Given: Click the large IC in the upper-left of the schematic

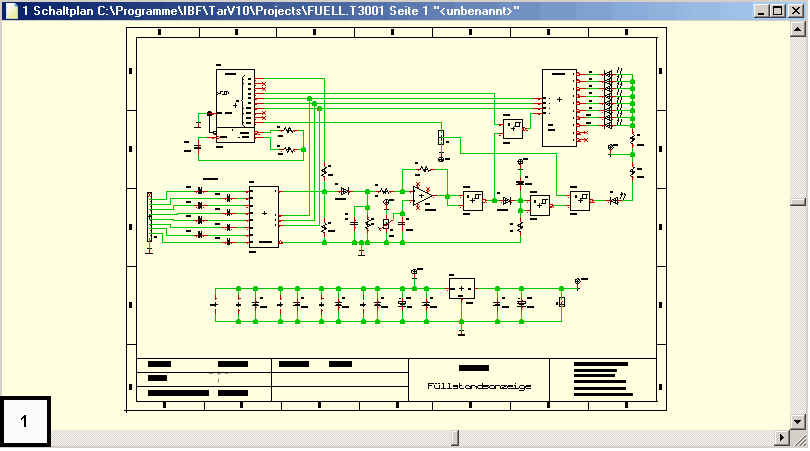Looking at the screenshot, I should pos(235,105).
